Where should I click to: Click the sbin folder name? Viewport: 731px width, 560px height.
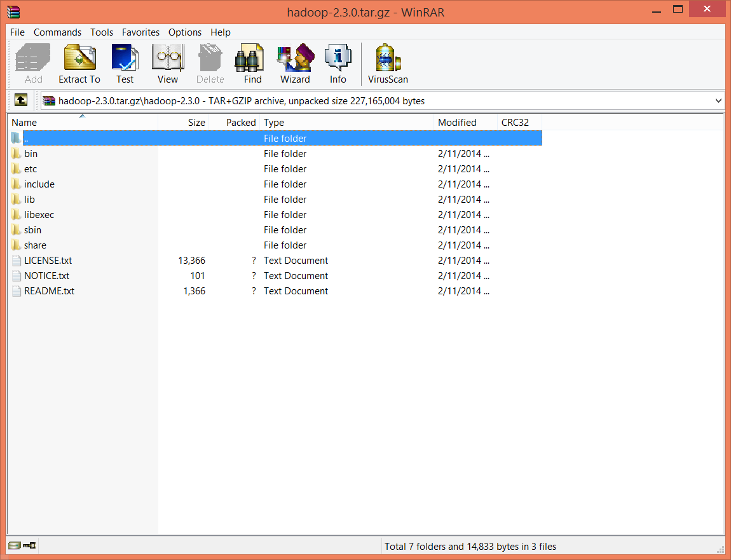32,230
